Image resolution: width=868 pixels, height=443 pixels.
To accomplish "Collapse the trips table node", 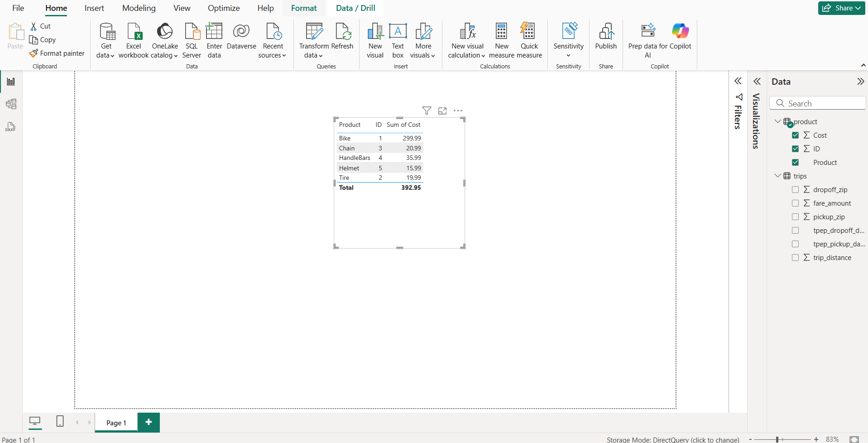I will (x=777, y=176).
